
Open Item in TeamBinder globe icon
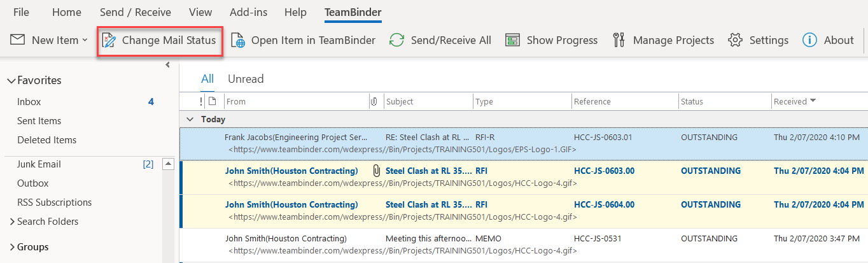[238, 40]
